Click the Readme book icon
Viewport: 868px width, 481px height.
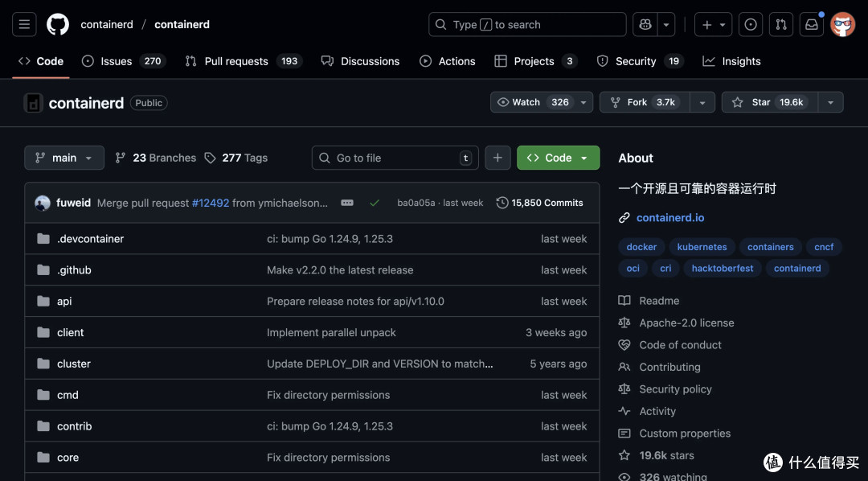(624, 301)
